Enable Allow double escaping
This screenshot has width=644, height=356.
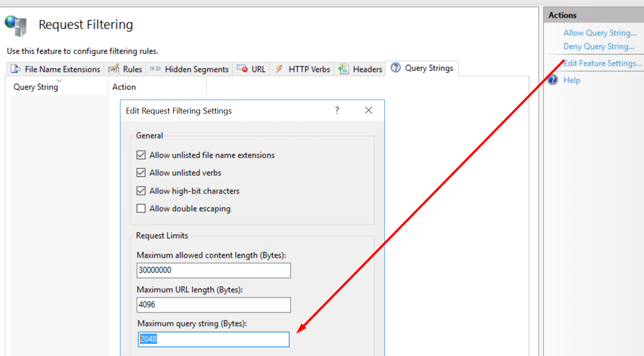[141, 208]
